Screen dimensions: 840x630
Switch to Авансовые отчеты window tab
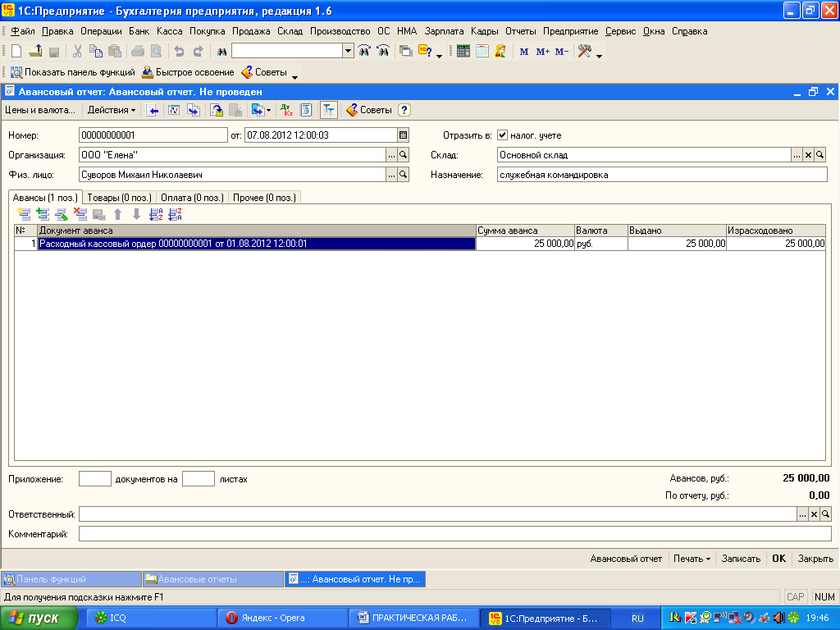[212, 579]
